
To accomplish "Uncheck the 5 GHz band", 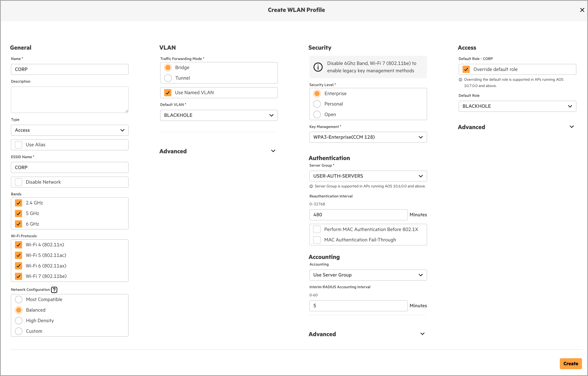I will coord(19,213).
